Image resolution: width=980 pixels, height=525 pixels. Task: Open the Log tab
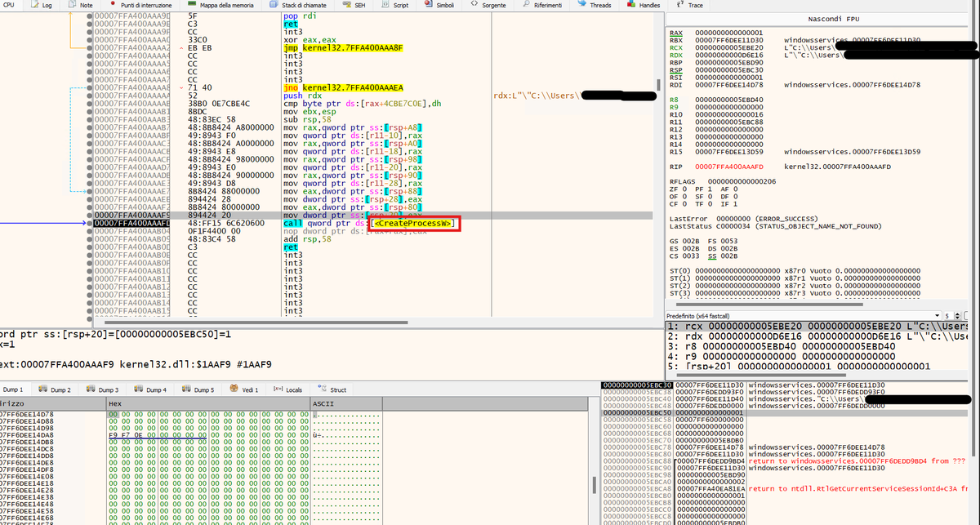point(41,5)
